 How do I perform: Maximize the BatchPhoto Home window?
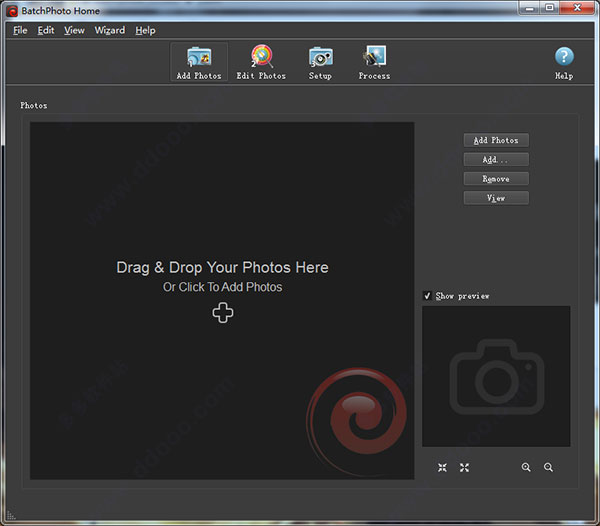(x=549, y=8)
